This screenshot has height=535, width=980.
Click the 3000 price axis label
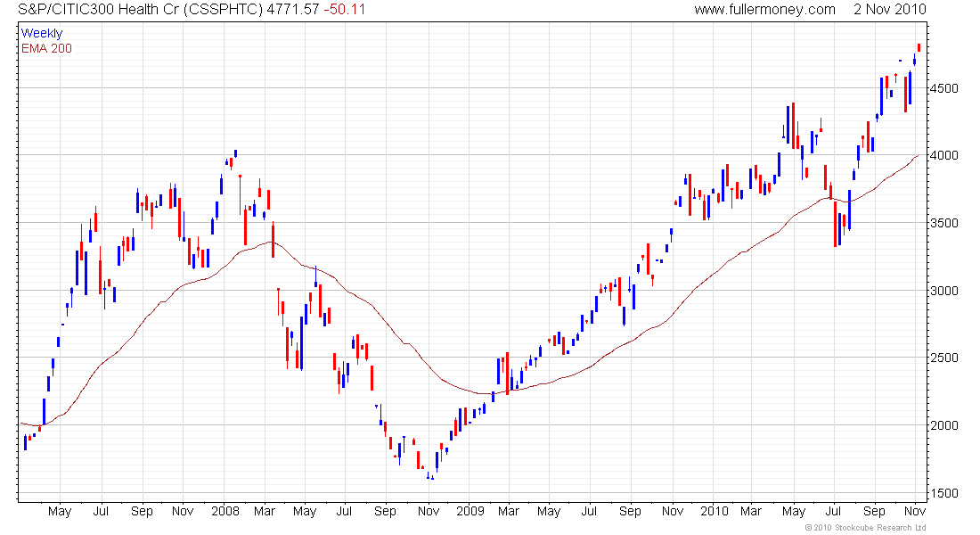(943, 291)
